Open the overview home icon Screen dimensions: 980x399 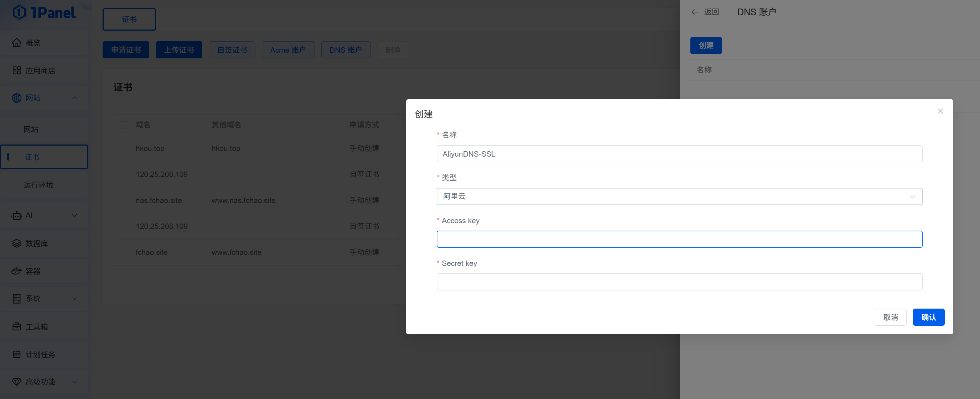16,43
